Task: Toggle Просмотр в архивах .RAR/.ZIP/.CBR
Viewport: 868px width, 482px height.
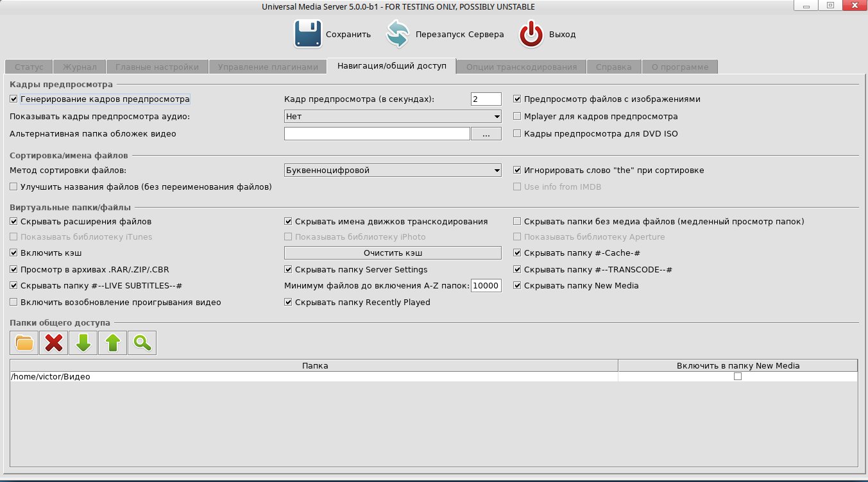Action: [14, 270]
